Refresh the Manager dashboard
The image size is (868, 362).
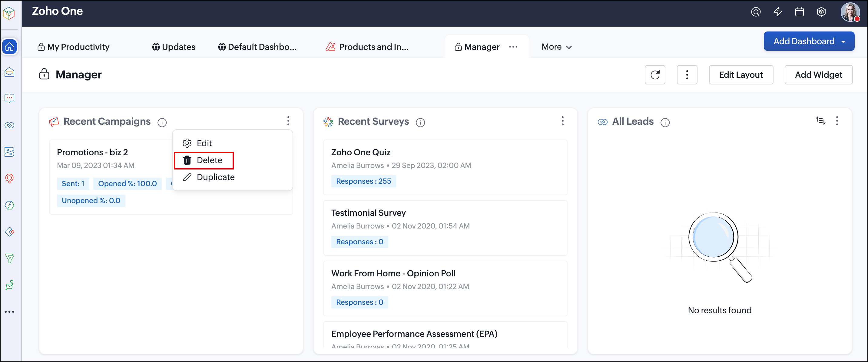click(655, 75)
